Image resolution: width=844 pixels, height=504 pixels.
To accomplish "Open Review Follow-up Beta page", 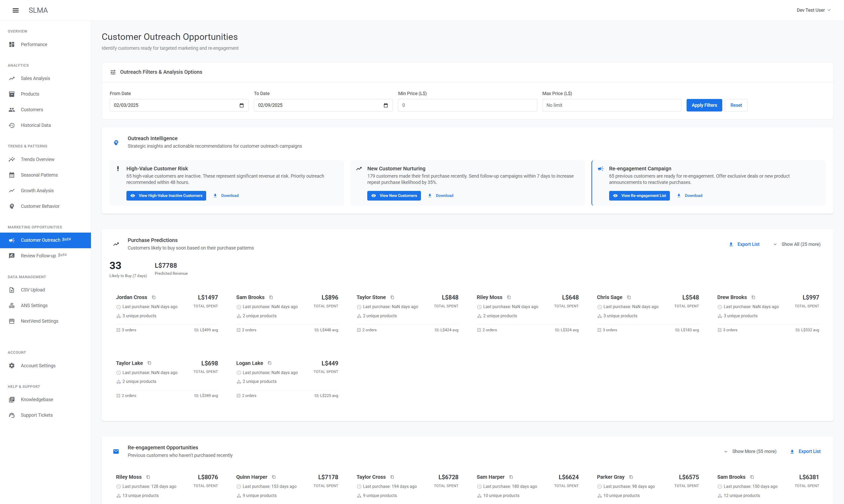I will tap(46, 256).
